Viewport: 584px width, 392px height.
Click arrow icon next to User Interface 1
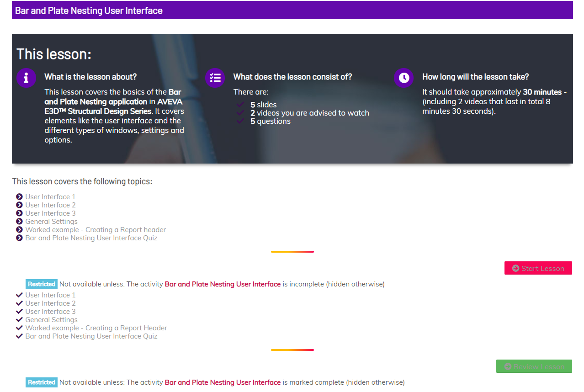pos(19,197)
